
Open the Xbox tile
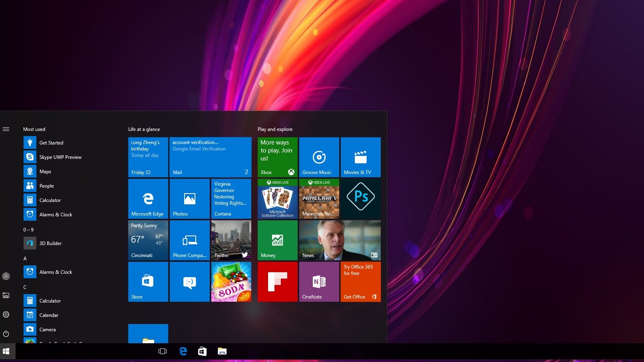[x=278, y=157]
